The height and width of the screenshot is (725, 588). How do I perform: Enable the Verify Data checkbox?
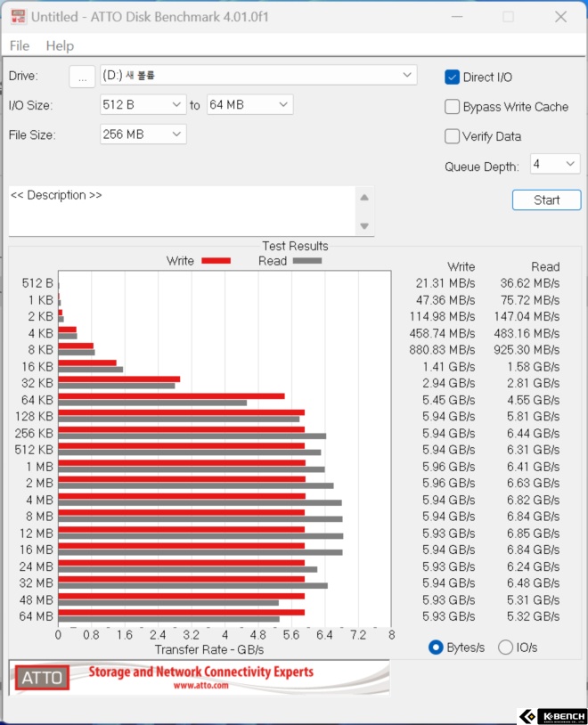pyautogui.click(x=452, y=136)
